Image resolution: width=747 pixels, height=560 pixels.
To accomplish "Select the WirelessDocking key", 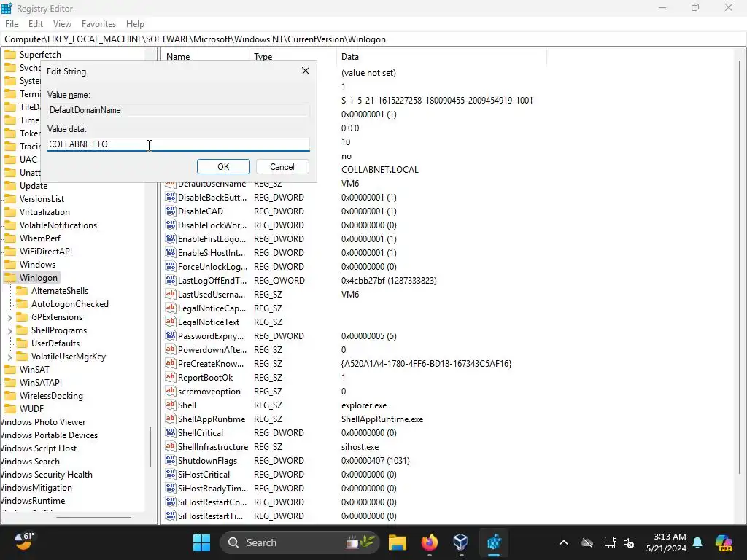I will coord(51,396).
